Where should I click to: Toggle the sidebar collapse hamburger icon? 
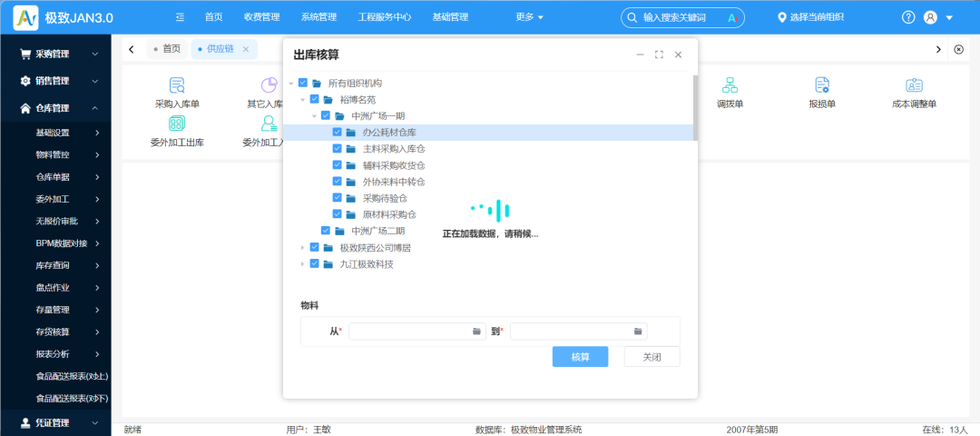(180, 17)
